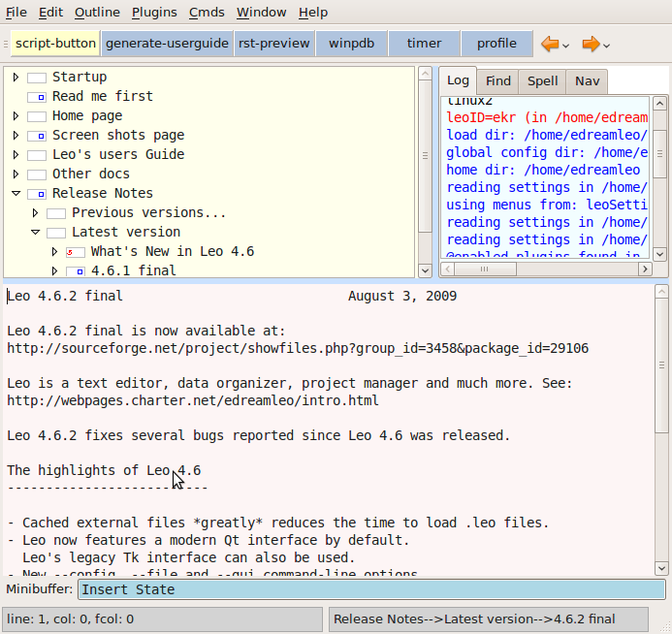Open the Cmds menu
Viewport: 672px width, 634px height.
tap(207, 13)
